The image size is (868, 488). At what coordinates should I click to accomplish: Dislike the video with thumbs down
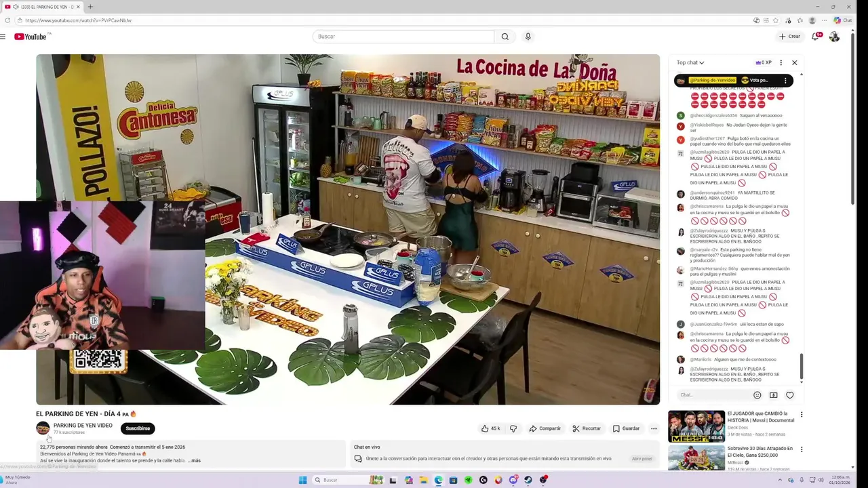pos(513,428)
